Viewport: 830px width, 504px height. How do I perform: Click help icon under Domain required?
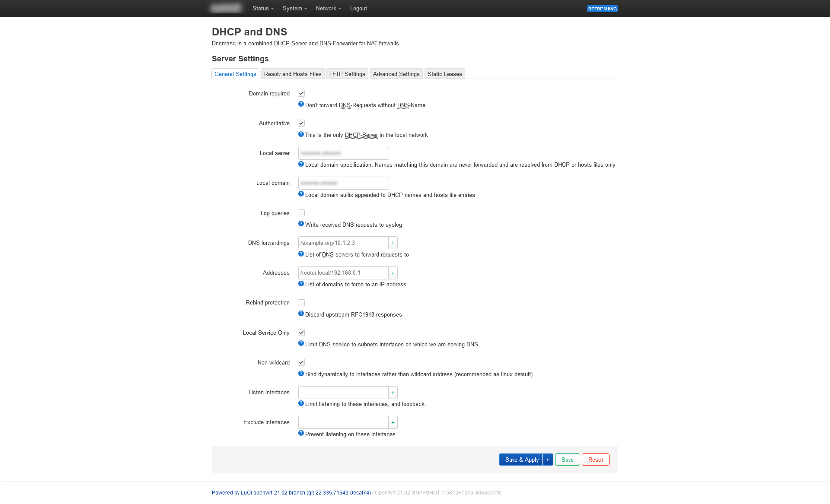coord(301,104)
